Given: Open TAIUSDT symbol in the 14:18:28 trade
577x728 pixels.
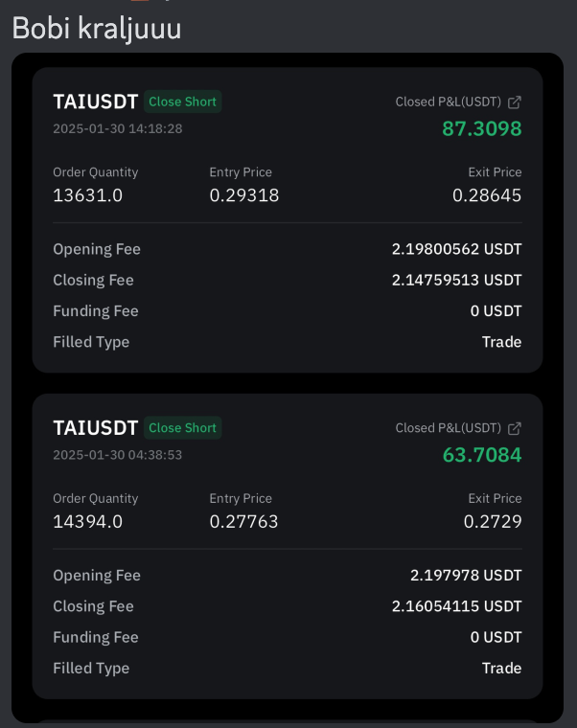Looking at the screenshot, I should [x=96, y=102].
